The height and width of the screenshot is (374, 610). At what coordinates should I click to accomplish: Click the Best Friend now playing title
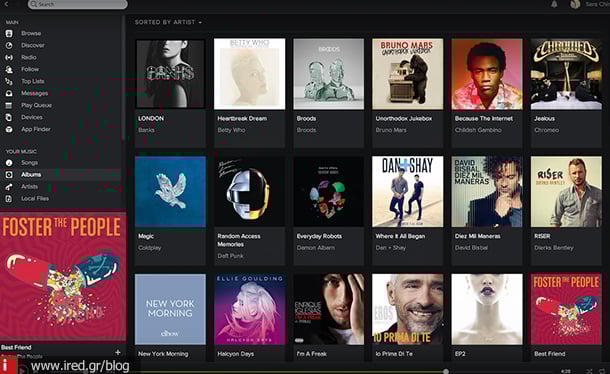point(16,347)
